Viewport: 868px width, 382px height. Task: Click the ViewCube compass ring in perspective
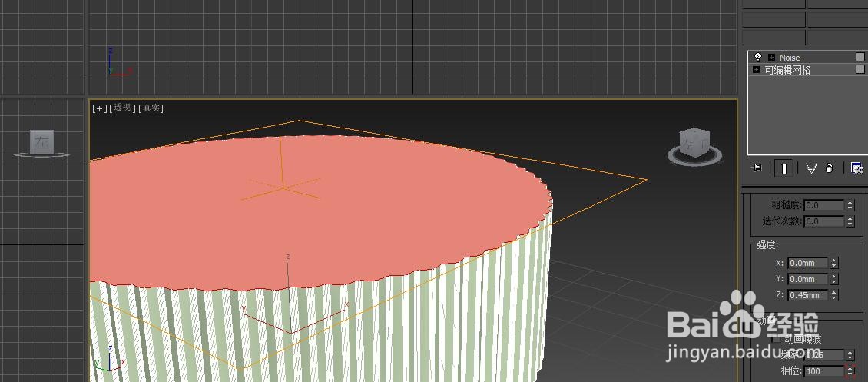tap(694, 155)
